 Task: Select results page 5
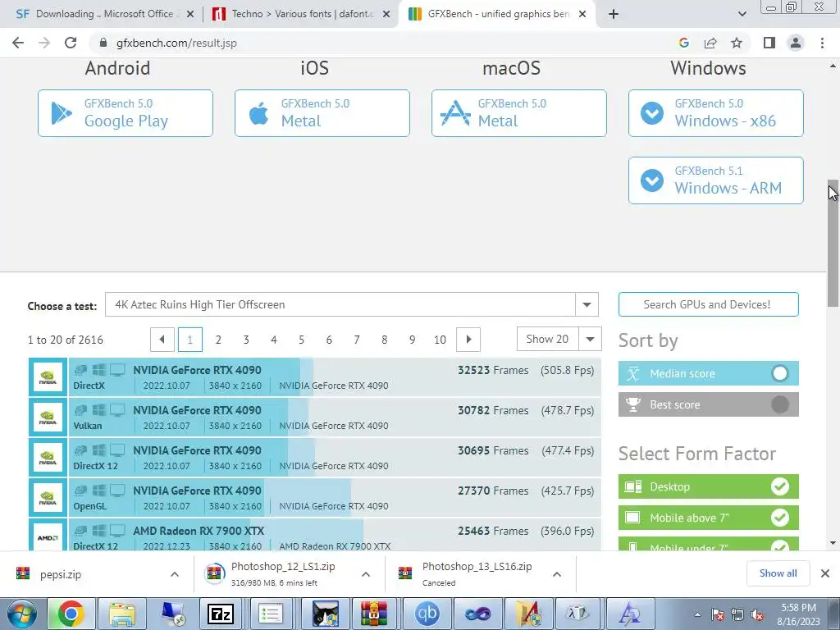(301, 340)
